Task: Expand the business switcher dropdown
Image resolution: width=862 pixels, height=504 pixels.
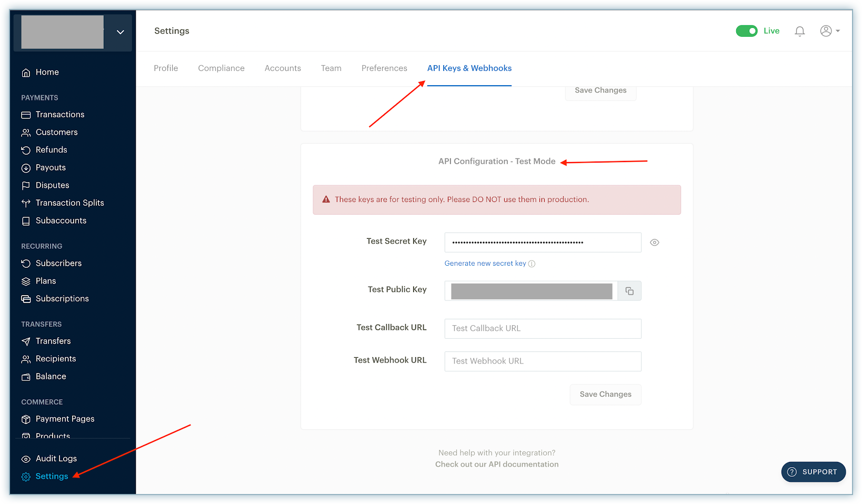Action: [121, 32]
